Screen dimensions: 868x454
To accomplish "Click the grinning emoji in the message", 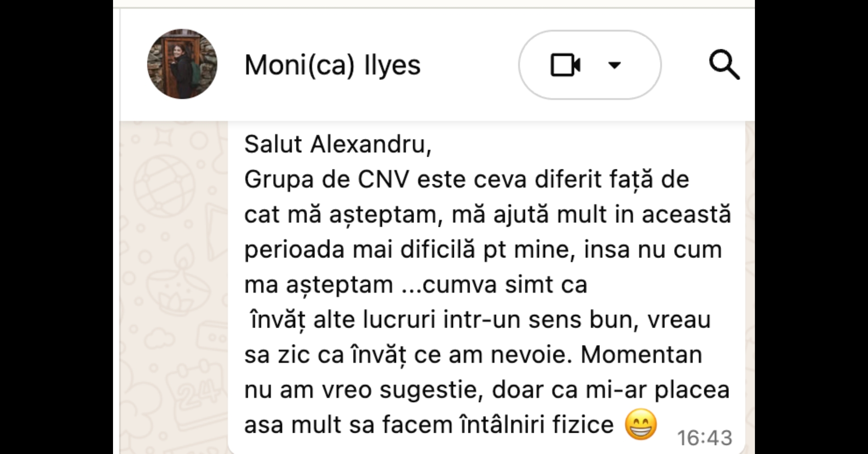I will coord(641,424).
